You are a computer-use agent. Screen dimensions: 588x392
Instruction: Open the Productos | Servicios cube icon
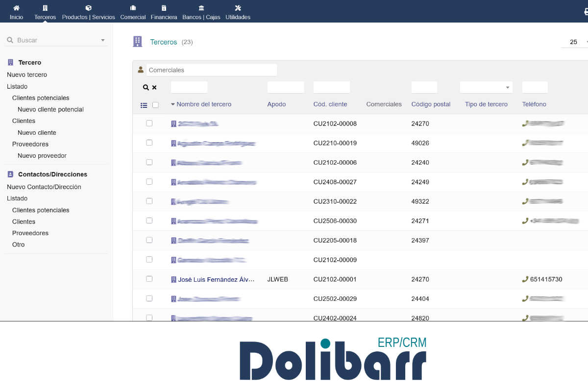[88, 8]
